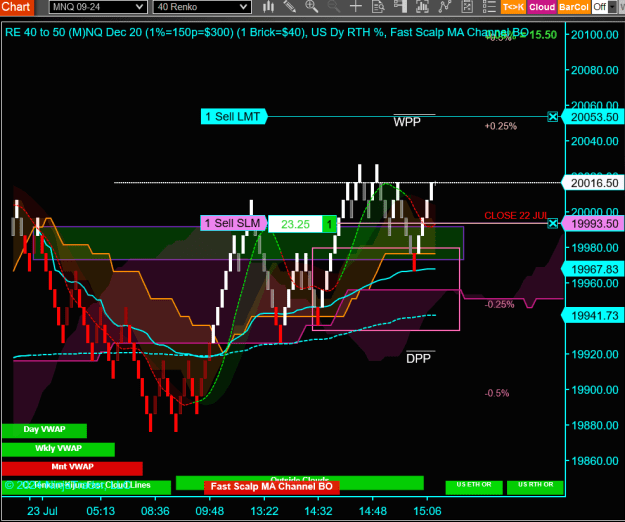
Task: Toggle the Cloud button
Action: click(542, 7)
